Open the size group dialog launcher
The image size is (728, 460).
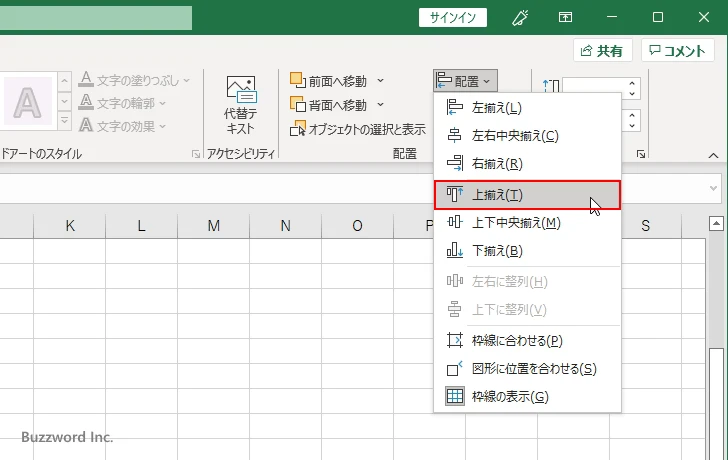pyautogui.click(x=641, y=154)
